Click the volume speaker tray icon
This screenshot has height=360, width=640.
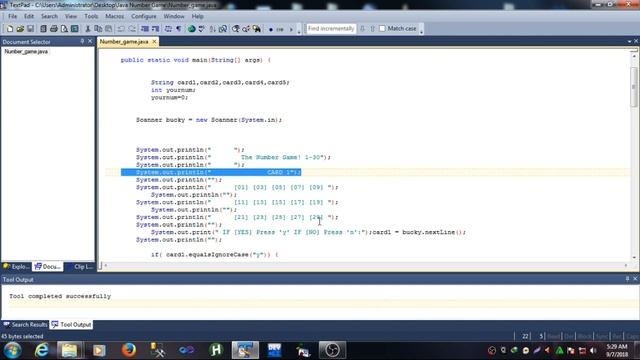tap(593, 350)
